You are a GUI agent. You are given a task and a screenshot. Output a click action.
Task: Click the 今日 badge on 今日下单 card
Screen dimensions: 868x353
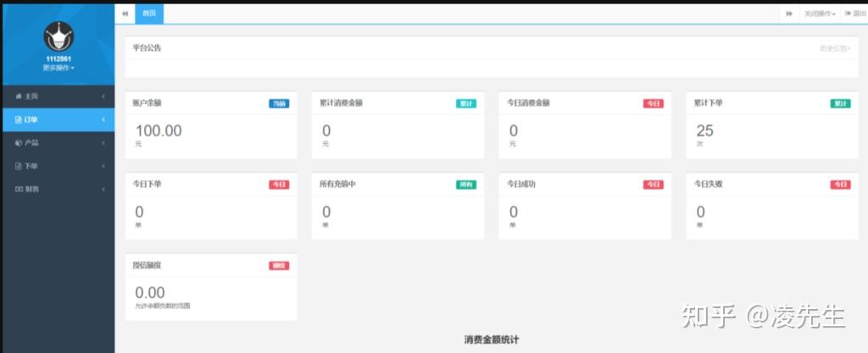click(279, 185)
